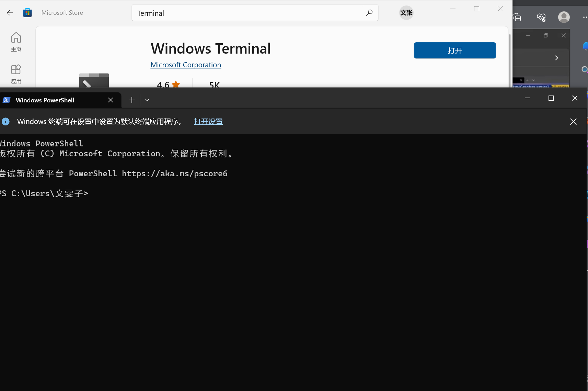The width and height of the screenshot is (588, 391).
Task: Click the Microsoft Corporation copyright line
Action: (116, 154)
